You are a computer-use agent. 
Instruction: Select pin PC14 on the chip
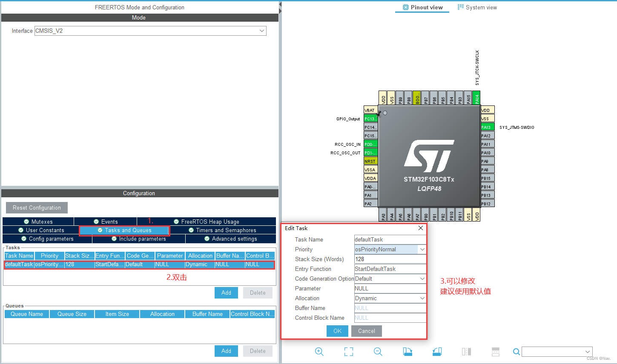click(x=370, y=127)
